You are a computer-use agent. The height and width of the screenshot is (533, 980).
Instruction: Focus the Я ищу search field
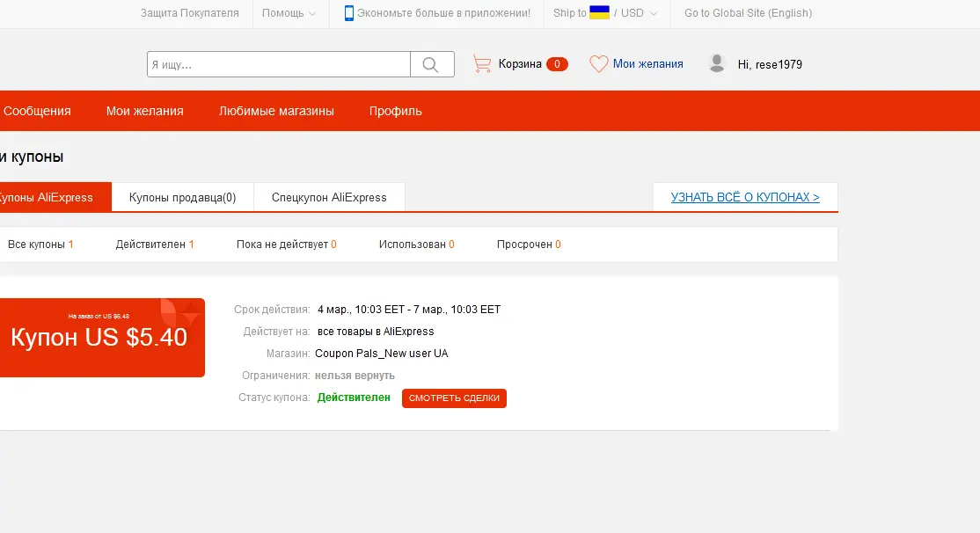tap(279, 64)
